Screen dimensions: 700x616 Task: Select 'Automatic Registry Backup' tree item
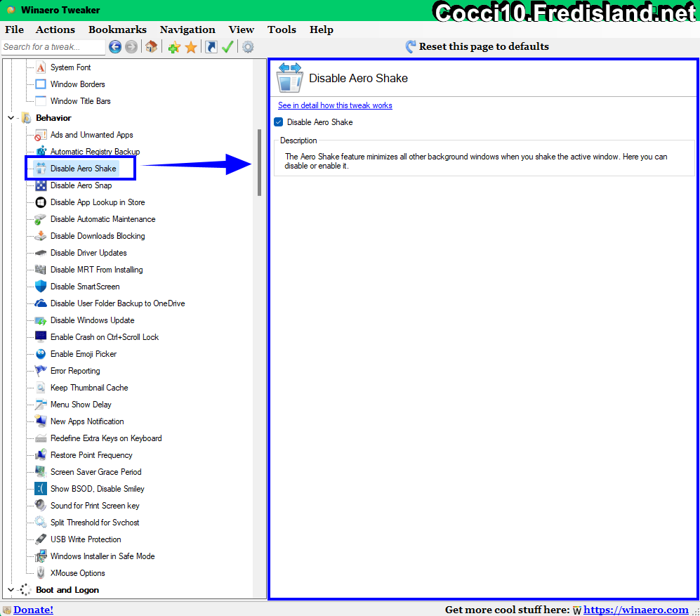[x=95, y=152]
